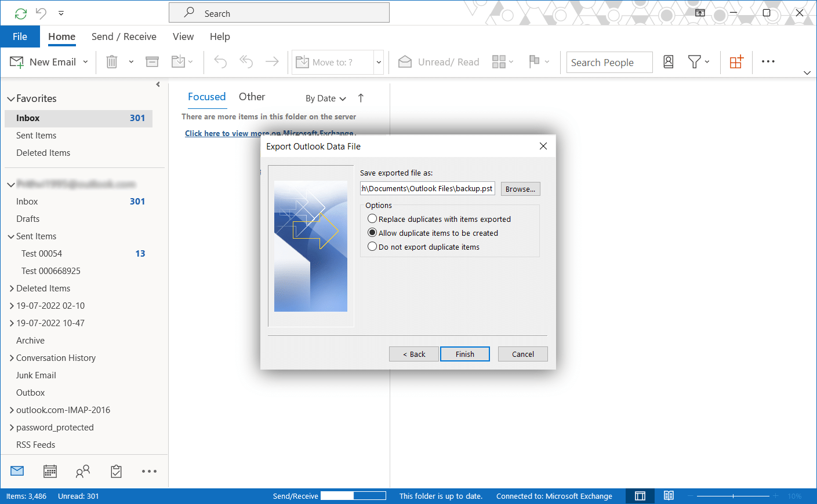The width and height of the screenshot is (817, 504).
Task: Open the Help tab
Action: (220, 36)
